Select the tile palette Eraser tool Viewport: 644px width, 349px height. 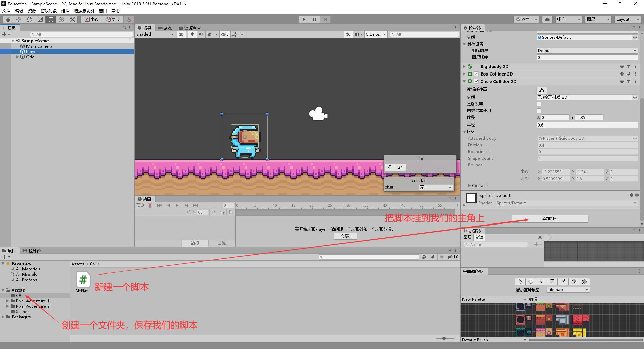pyautogui.click(x=574, y=282)
